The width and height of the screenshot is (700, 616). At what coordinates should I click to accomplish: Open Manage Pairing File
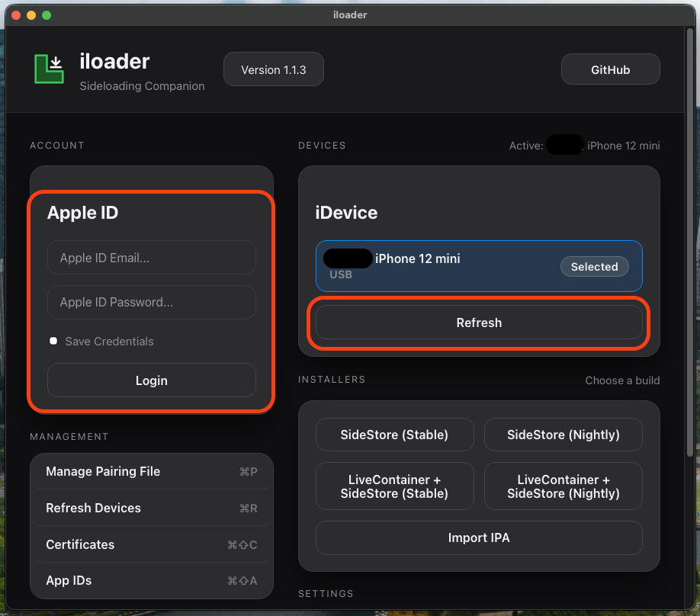151,471
